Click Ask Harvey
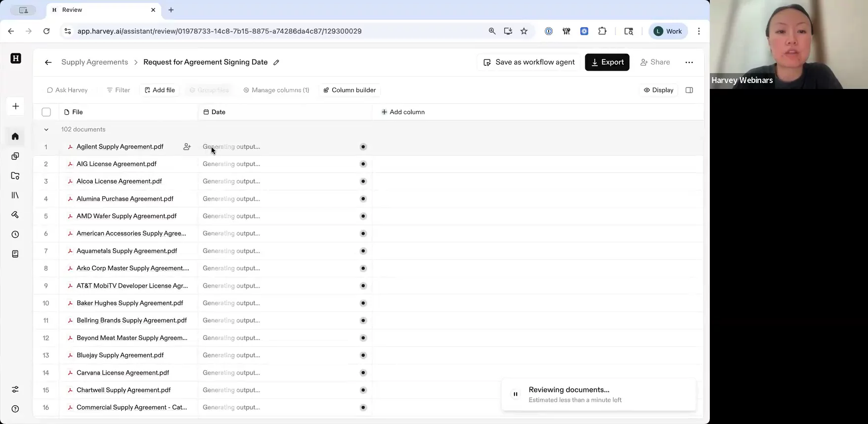The width and height of the screenshot is (868, 424). 67,90
